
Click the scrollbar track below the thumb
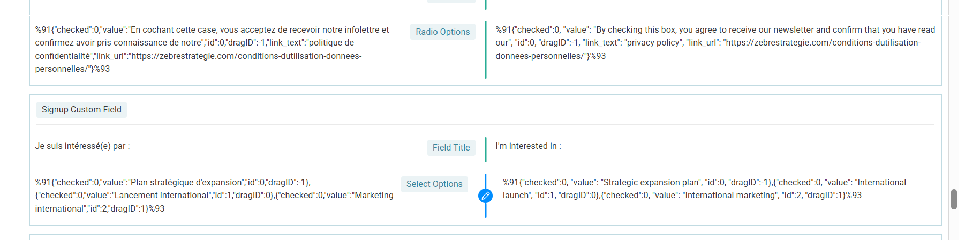[954, 225]
